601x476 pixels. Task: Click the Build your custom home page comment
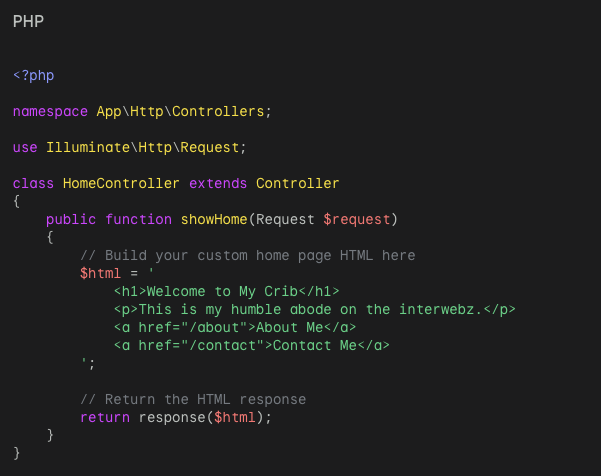248,256
